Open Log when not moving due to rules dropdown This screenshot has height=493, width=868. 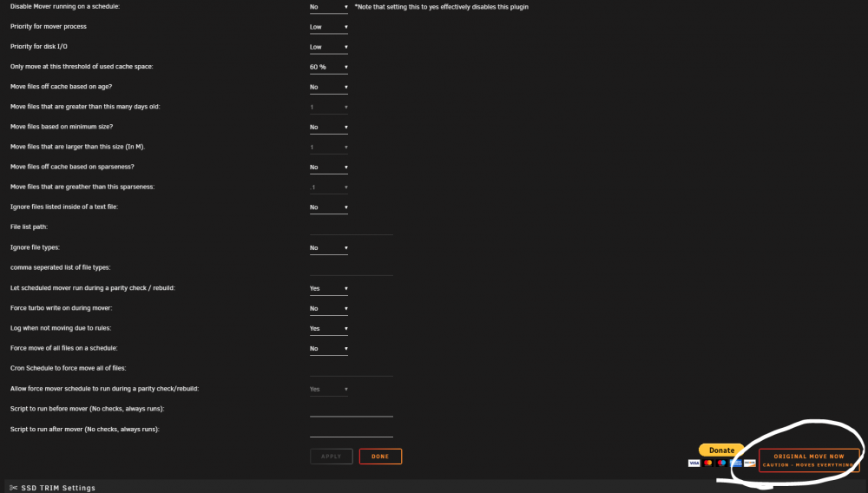[x=329, y=329]
